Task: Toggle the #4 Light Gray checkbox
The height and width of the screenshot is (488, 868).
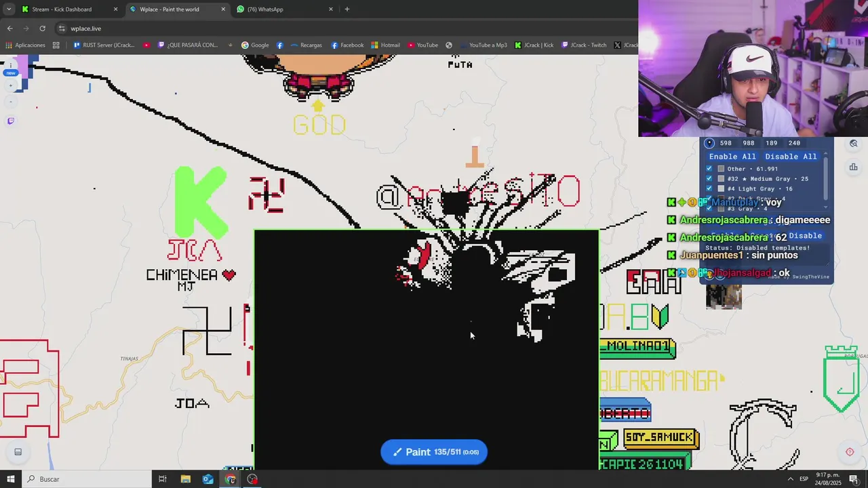Action: pyautogui.click(x=709, y=189)
